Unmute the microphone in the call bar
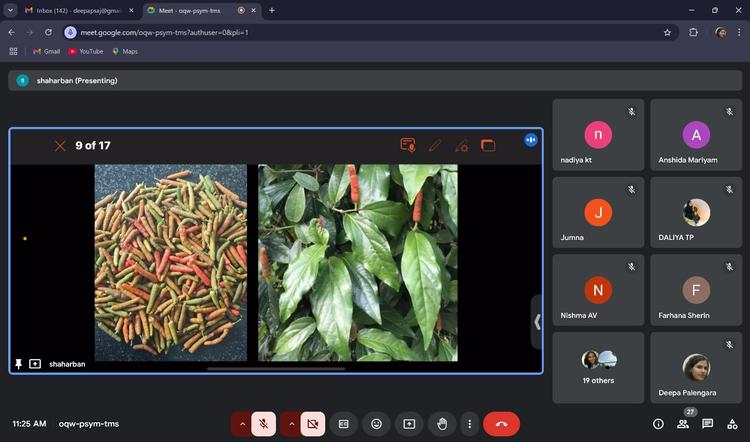The width and height of the screenshot is (750, 442). pyautogui.click(x=264, y=424)
